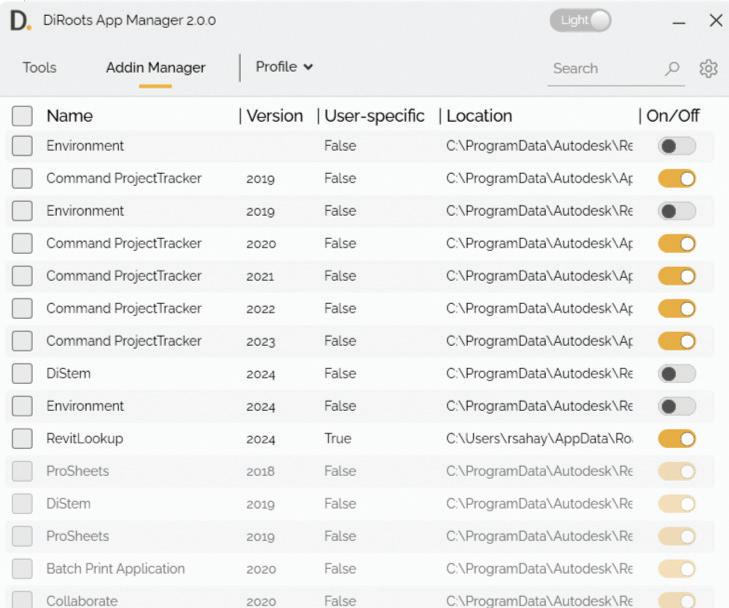
Task: Toggle the ProSheets 2018 switch
Action: [677, 472]
